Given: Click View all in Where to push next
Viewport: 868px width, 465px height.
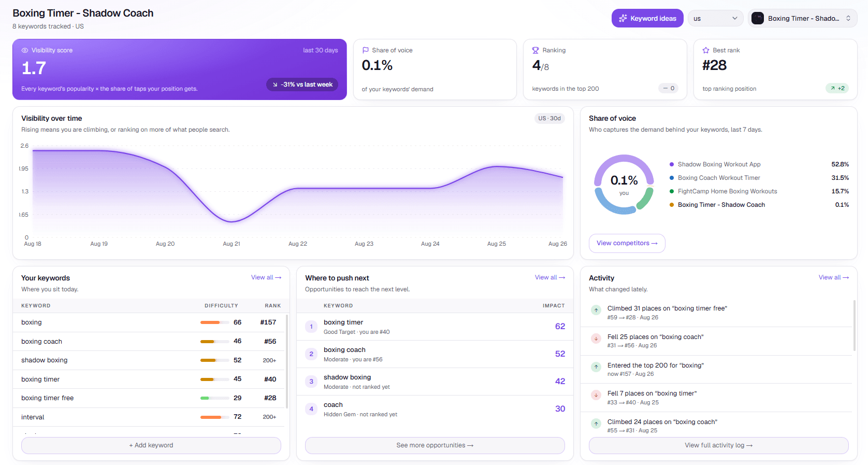Looking at the screenshot, I should click(550, 278).
